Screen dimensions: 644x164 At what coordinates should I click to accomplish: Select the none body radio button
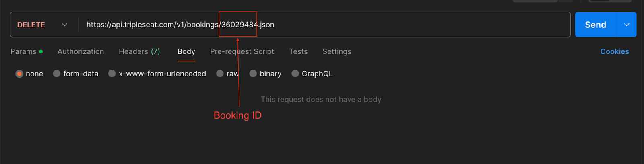click(19, 74)
